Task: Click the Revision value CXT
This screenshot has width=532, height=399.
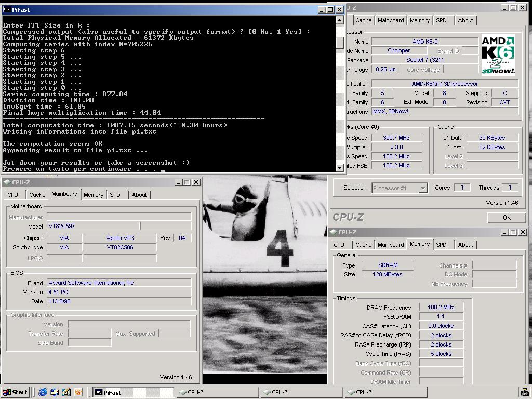Action: [x=504, y=102]
